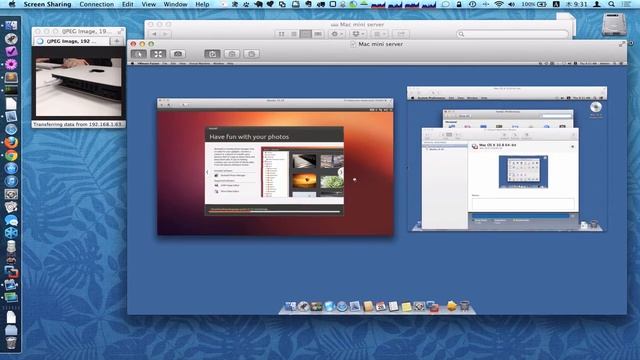Image resolution: width=640 pixels, height=360 pixels.
Task: Advance to next Ubuntu installer slide
Action: (x=340, y=172)
